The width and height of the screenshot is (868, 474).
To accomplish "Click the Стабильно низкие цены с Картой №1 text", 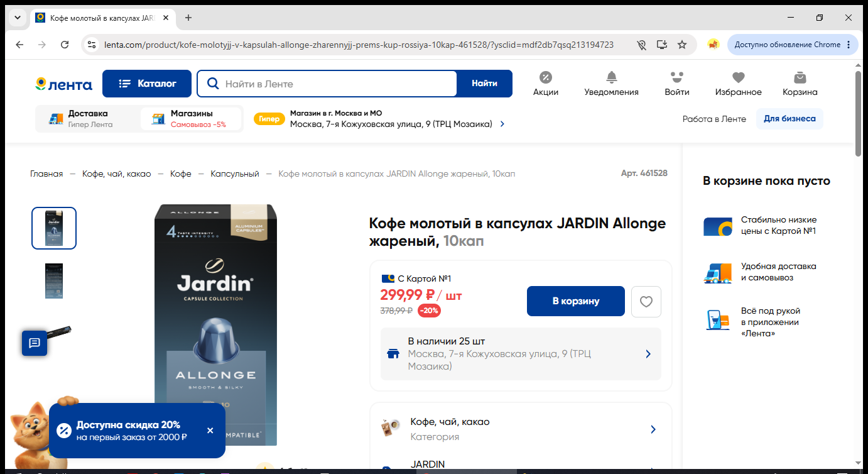I will [x=779, y=226].
